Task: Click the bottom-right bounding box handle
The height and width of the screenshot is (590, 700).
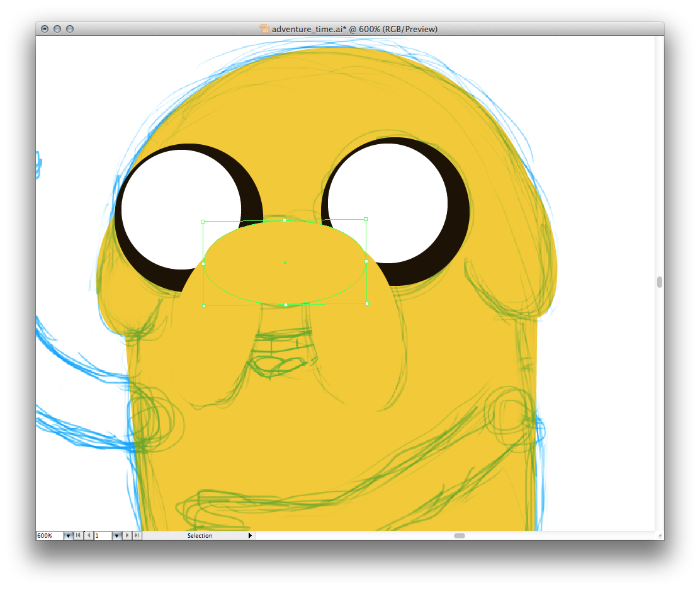Action: [x=367, y=304]
